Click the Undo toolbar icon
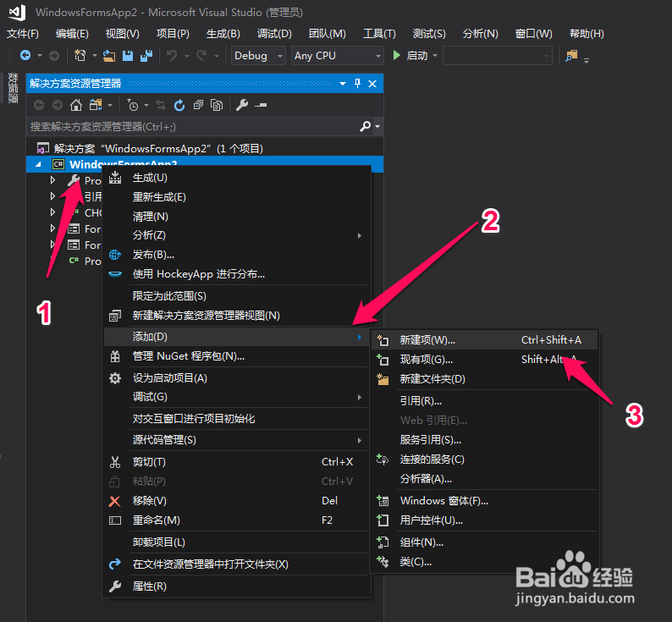Viewport: 672px width, 622px height. [x=172, y=55]
